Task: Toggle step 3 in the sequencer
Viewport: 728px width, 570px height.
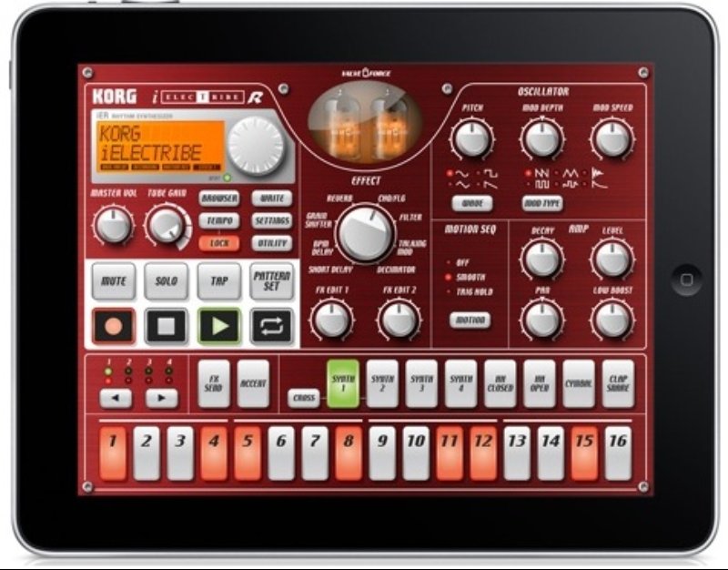Action: click(180, 453)
